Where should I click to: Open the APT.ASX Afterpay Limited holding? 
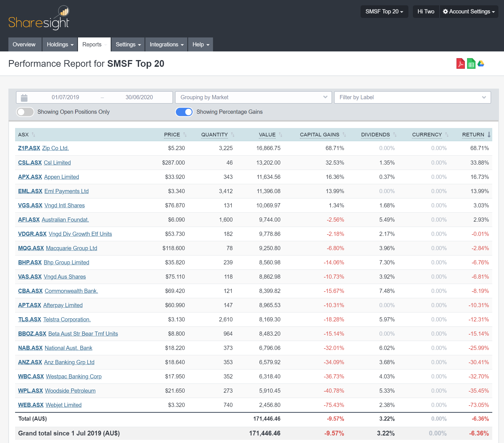click(x=50, y=305)
